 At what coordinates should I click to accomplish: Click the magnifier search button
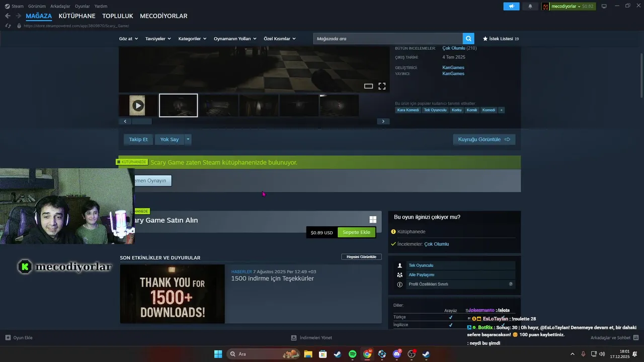tap(469, 39)
